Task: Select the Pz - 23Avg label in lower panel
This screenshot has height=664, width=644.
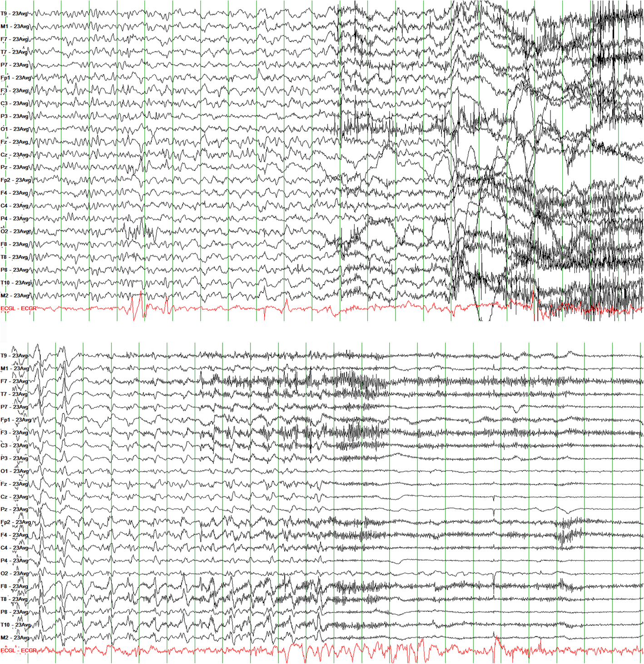Action: 14,510
